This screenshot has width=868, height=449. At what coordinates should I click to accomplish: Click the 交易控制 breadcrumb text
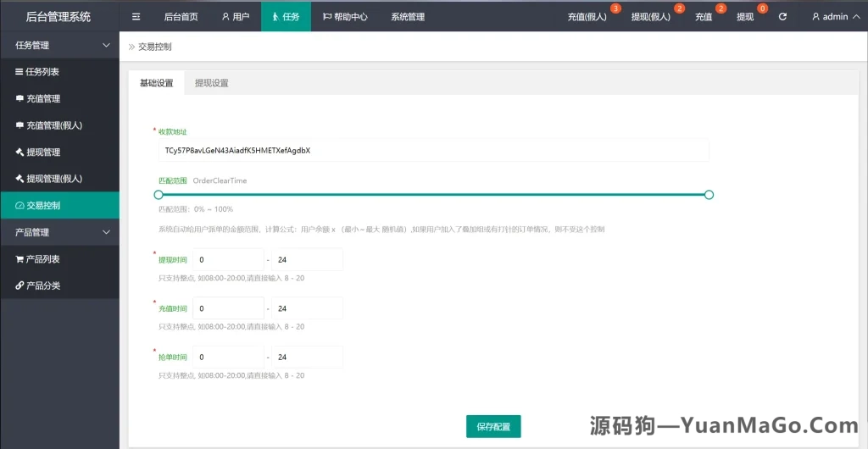click(154, 47)
